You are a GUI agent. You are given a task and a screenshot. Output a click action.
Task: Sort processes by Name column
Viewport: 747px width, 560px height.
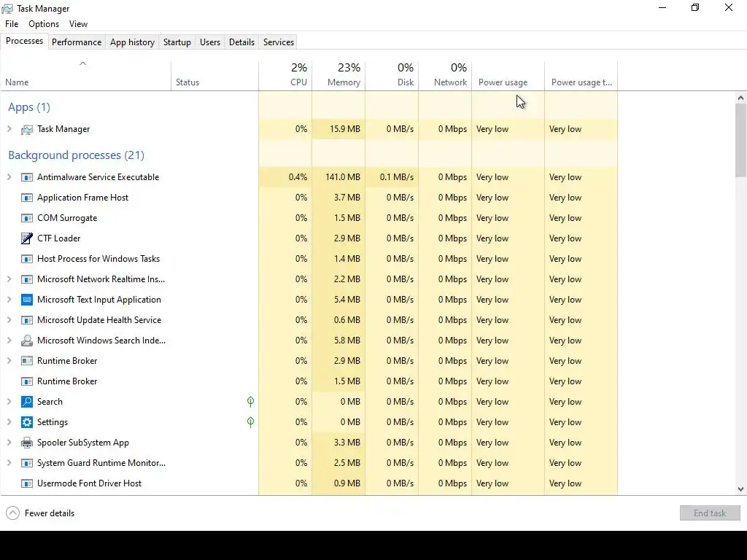point(85,75)
